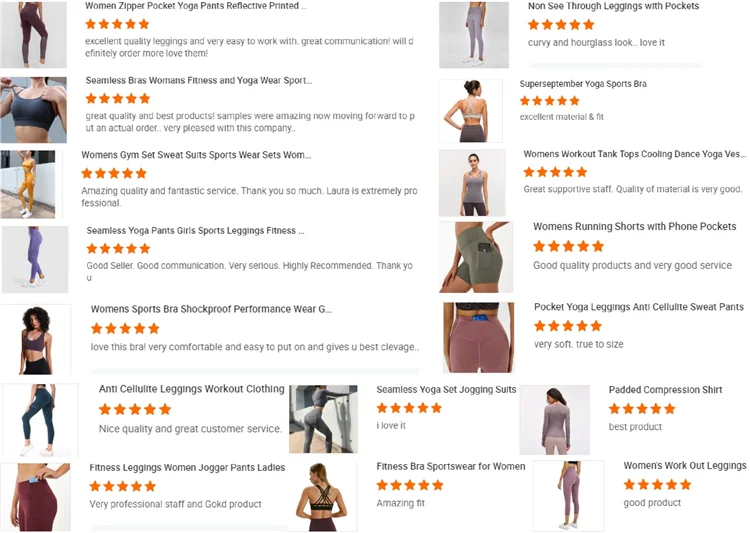Open the Women Zipper Pocket Yoga Pants title

tap(196, 6)
